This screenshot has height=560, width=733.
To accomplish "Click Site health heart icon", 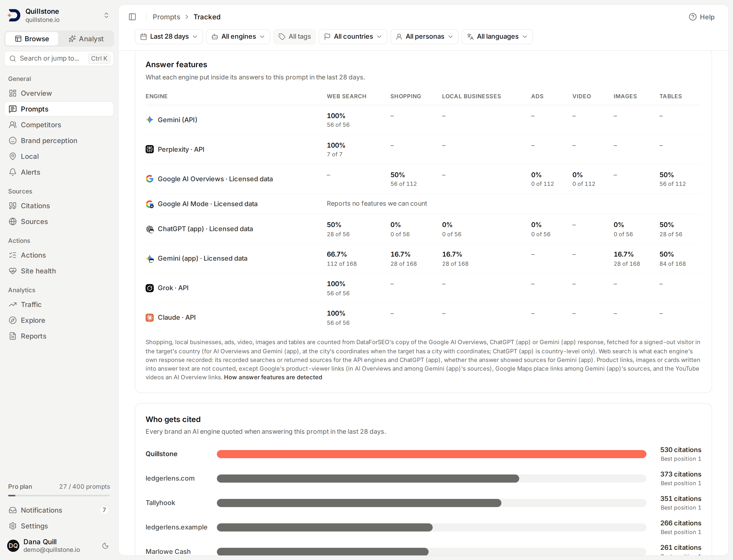I will (x=13, y=271).
